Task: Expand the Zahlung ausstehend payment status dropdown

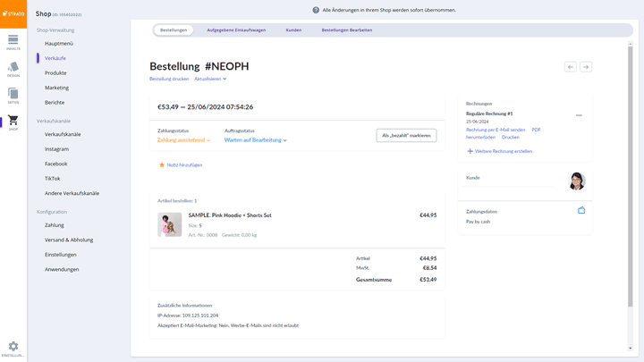Action: [x=183, y=140]
